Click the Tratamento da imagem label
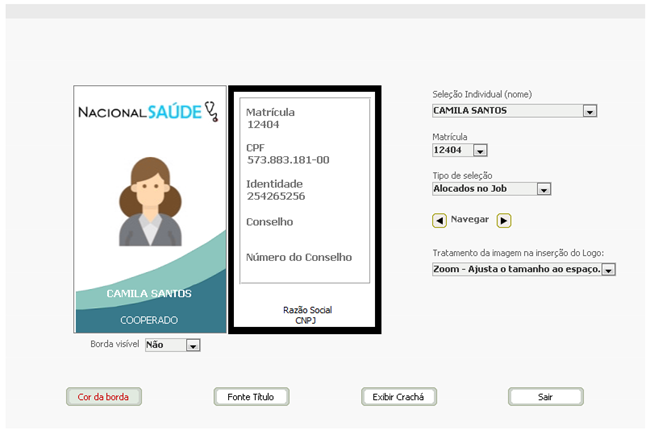The height and width of the screenshot is (434, 650). point(518,253)
